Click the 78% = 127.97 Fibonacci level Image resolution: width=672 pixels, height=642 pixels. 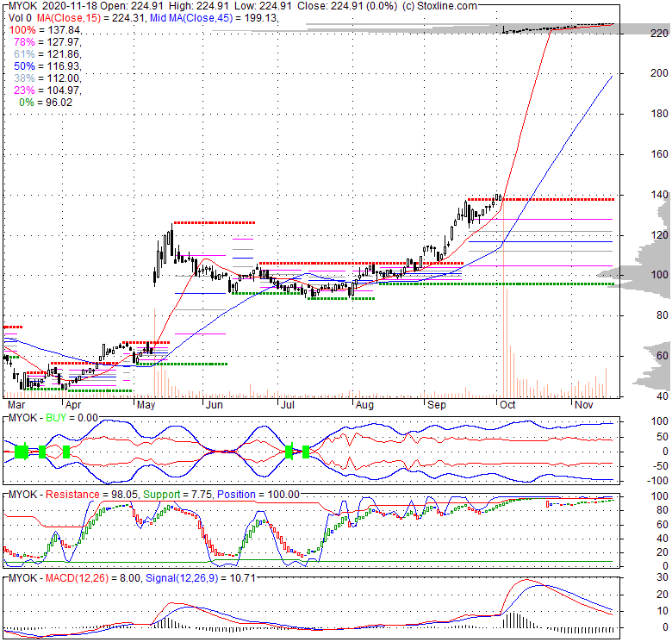coord(47,42)
